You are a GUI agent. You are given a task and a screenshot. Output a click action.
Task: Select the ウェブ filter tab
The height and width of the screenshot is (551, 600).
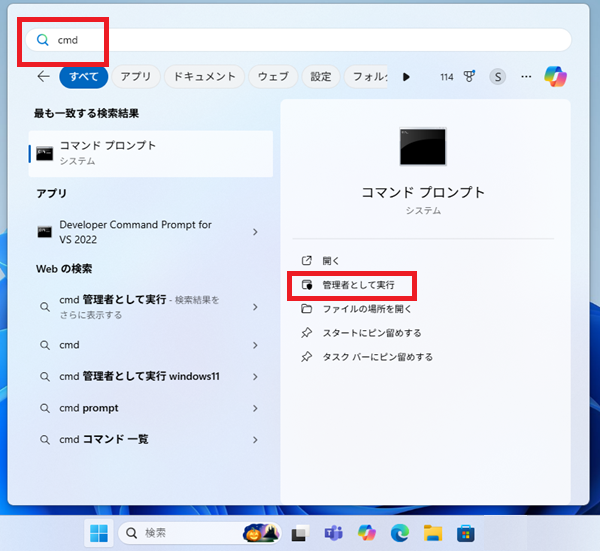[273, 77]
